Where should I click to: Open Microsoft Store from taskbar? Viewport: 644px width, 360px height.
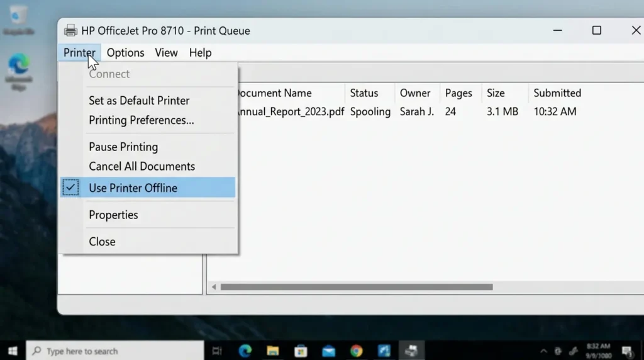[301, 351]
